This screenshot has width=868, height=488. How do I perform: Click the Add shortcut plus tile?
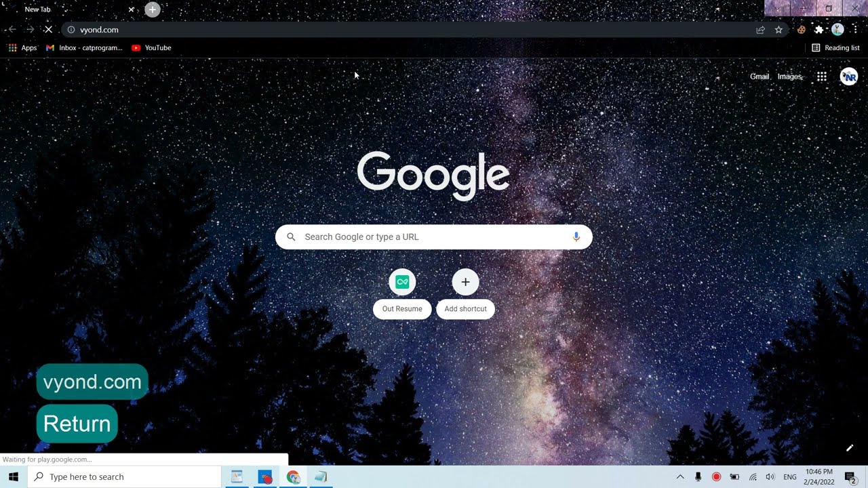pyautogui.click(x=465, y=294)
